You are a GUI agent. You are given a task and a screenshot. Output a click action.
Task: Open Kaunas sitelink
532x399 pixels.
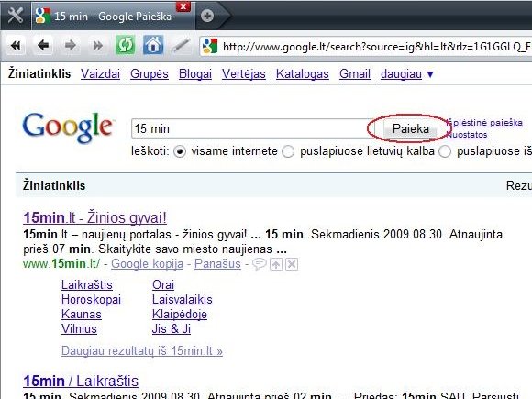tap(82, 315)
